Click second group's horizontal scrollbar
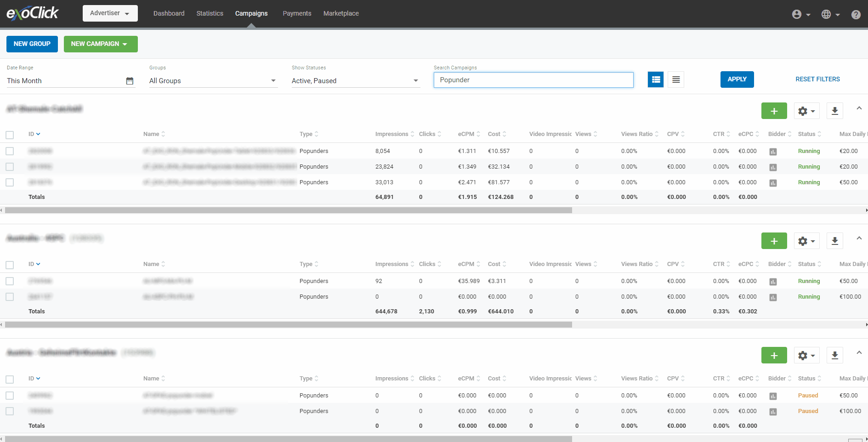Image resolution: width=868 pixels, height=442 pixels. [x=289, y=325]
